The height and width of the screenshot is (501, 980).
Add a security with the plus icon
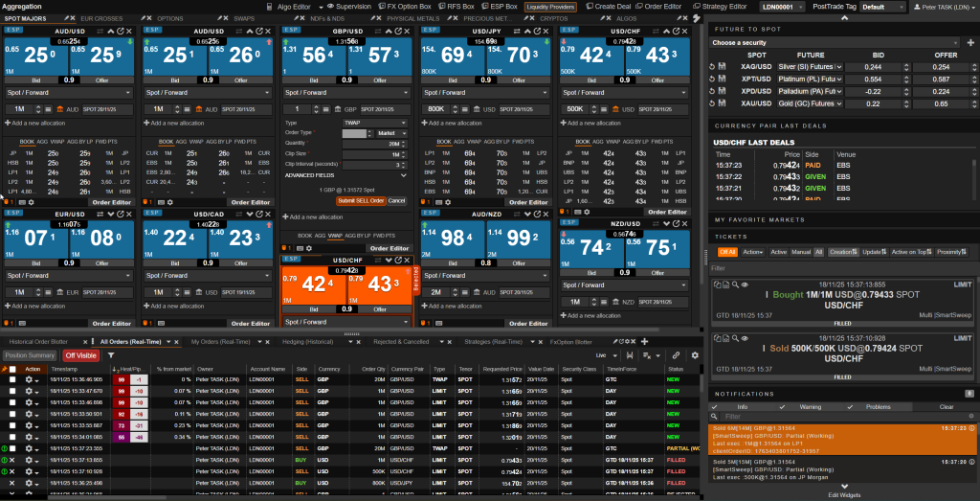969,42
